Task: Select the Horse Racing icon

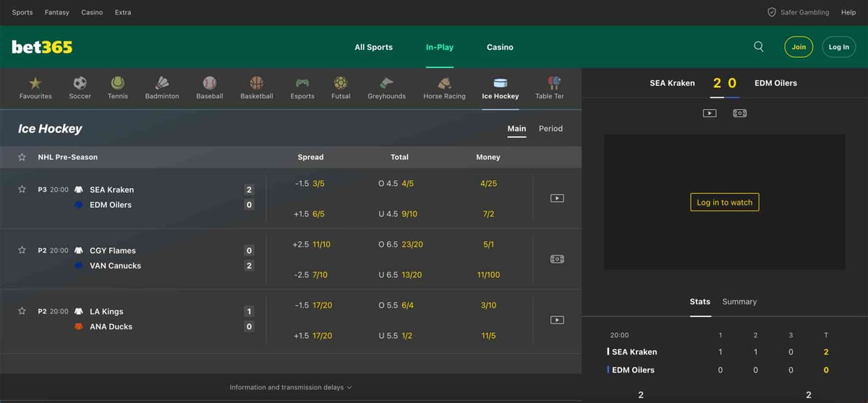Action: tap(444, 83)
